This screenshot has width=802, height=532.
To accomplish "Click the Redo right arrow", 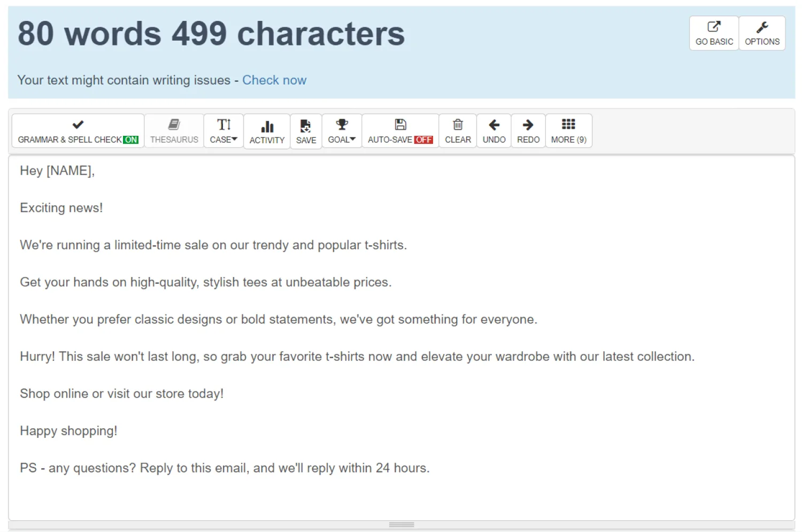I will point(528,125).
